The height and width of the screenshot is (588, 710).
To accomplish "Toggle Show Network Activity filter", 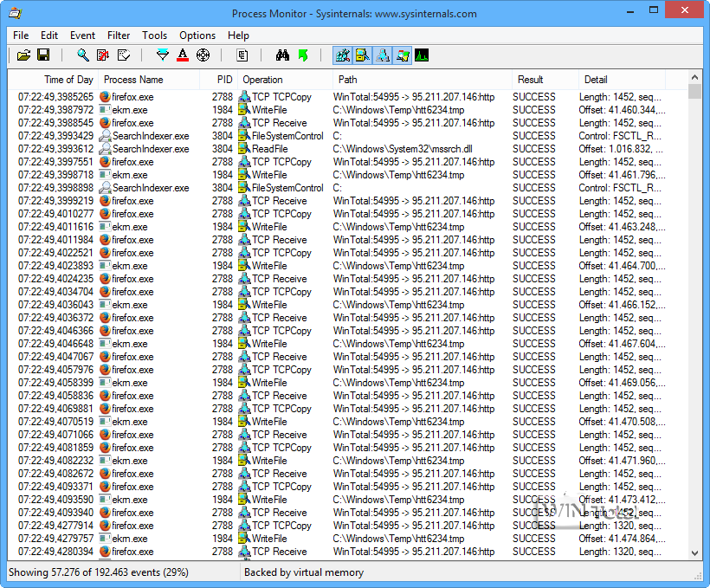I will point(382,55).
